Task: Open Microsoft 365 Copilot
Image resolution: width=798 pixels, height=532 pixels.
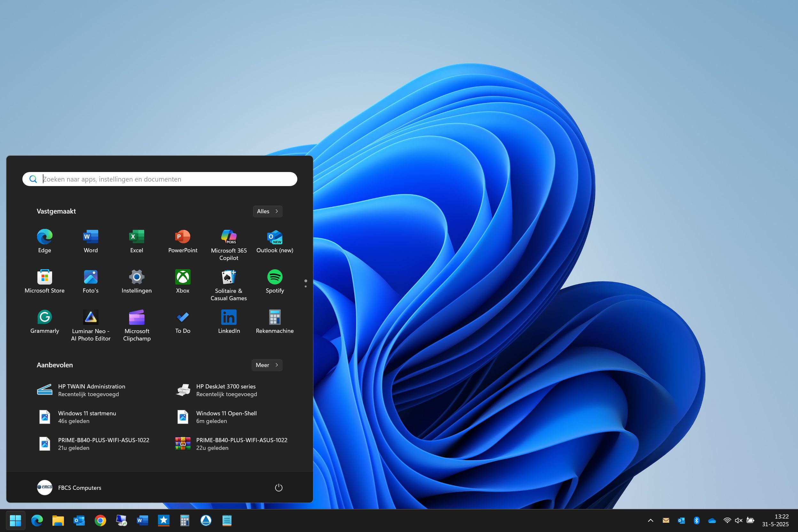Action: 229,245
